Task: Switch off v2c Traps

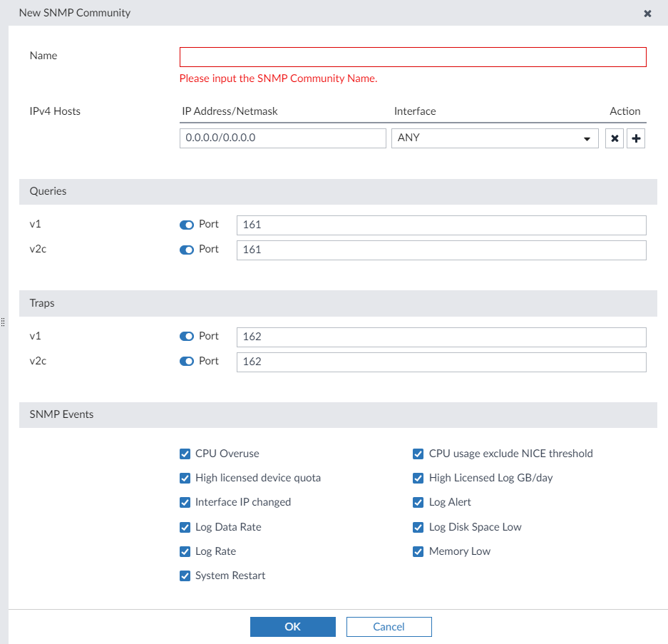Action: tap(185, 361)
